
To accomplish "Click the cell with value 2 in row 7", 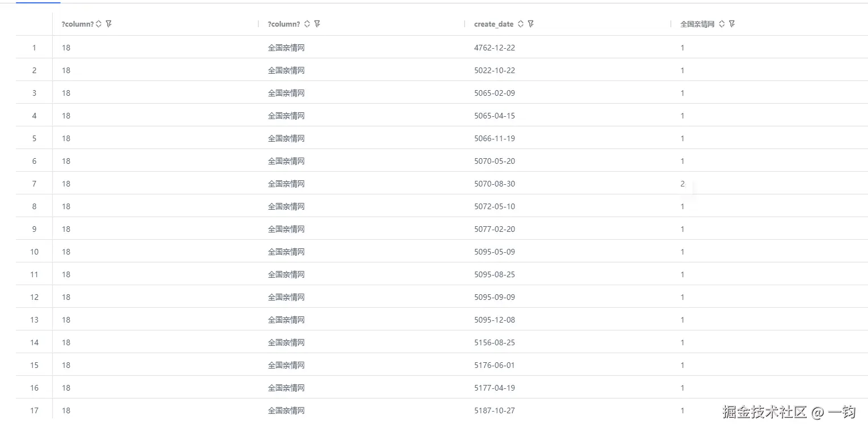I will click(682, 183).
